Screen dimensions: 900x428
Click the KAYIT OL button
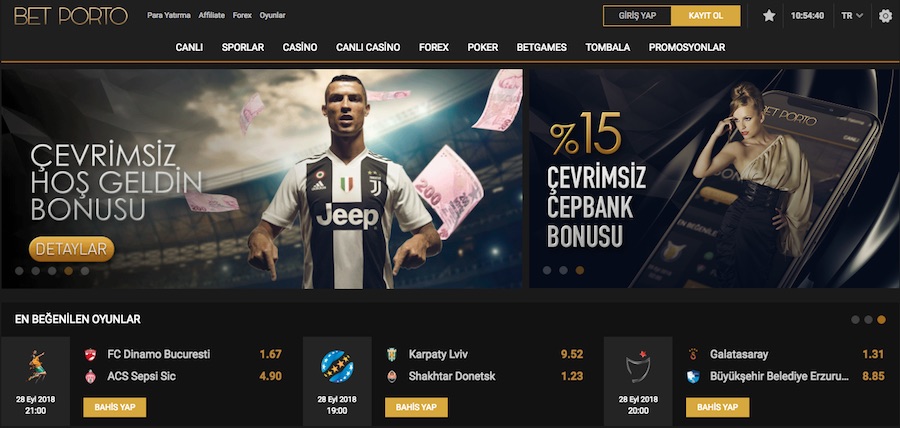(x=706, y=16)
